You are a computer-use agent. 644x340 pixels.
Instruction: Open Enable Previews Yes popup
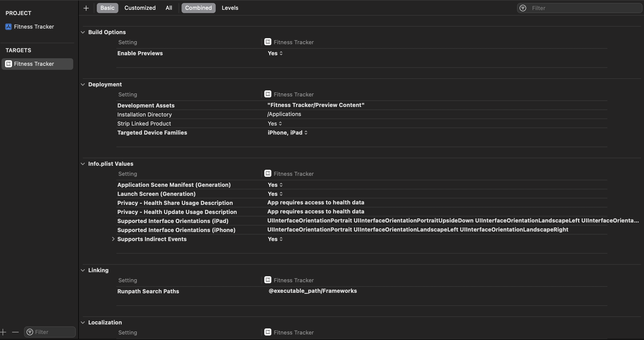pos(275,53)
